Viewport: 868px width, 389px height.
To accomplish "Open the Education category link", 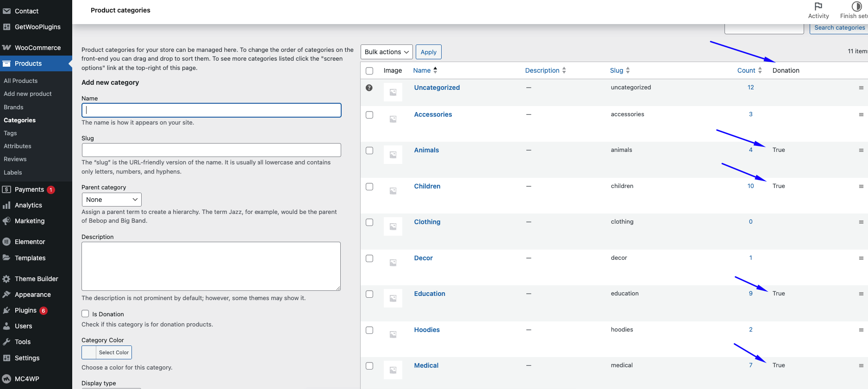I will pos(429,294).
